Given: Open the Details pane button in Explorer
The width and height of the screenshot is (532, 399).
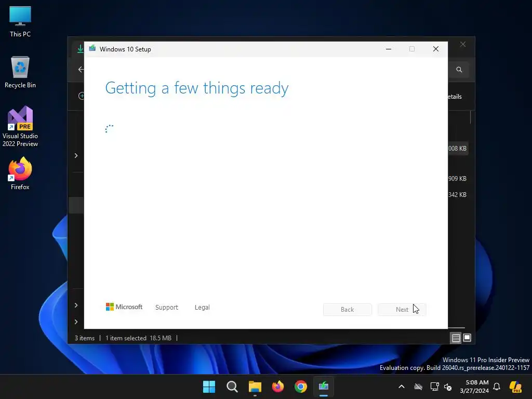Looking at the screenshot, I should [455, 97].
